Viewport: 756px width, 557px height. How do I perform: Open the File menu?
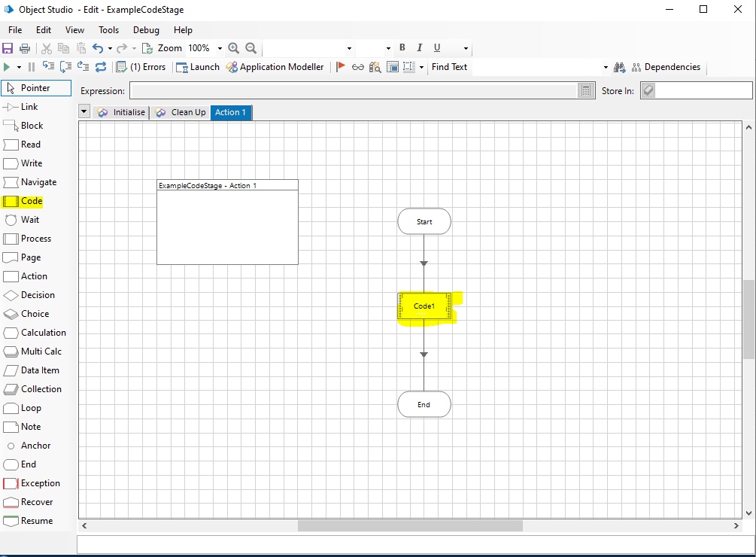coord(15,30)
